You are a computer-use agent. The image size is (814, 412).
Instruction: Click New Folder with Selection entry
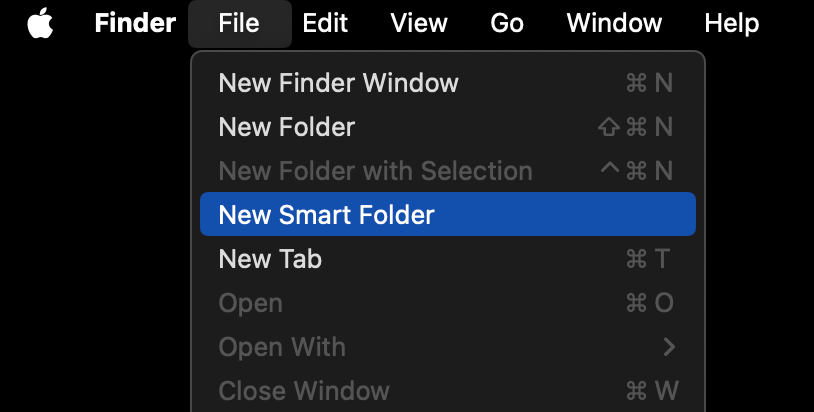[x=447, y=171]
